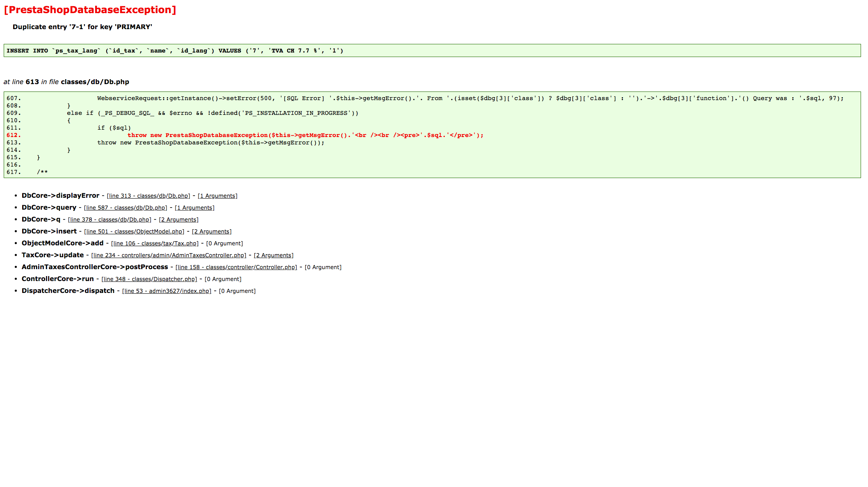The image size is (868, 487).
Task: Expand 2 Arguments for TaxCore->update
Action: (274, 256)
